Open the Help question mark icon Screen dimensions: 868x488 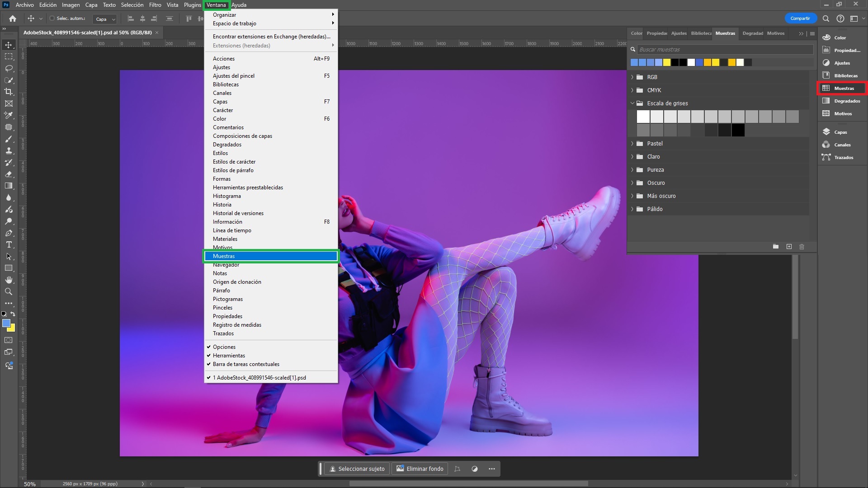coord(840,19)
